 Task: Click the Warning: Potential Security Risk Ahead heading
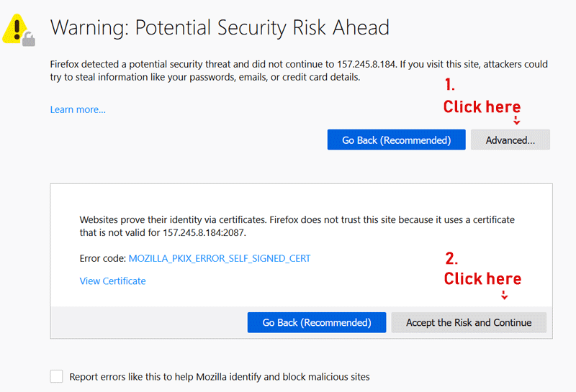pyautogui.click(x=220, y=27)
